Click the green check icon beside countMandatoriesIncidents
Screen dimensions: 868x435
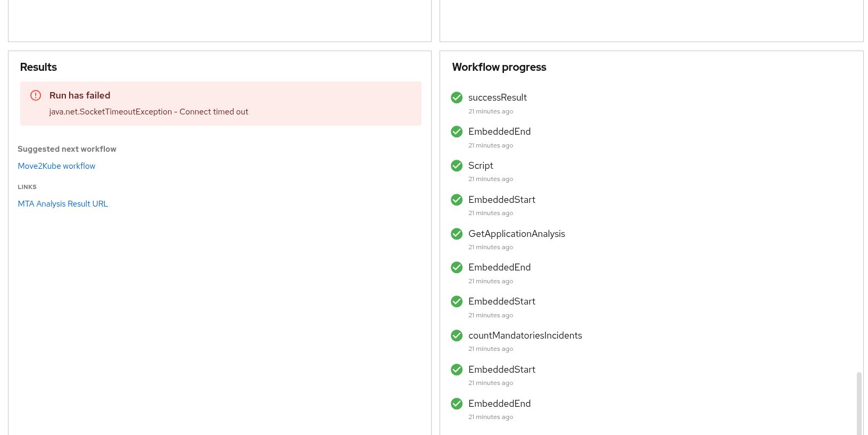(x=457, y=335)
